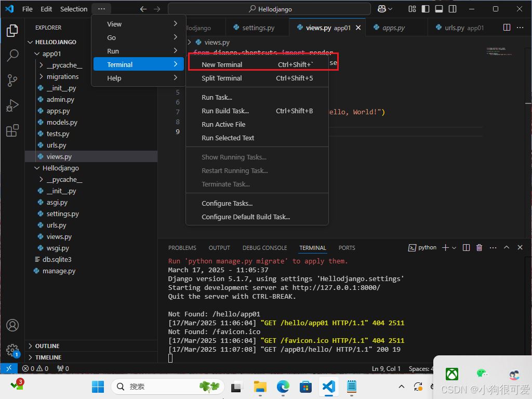Open the Run and Debug view
532x399 pixels.
(x=12, y=105)
